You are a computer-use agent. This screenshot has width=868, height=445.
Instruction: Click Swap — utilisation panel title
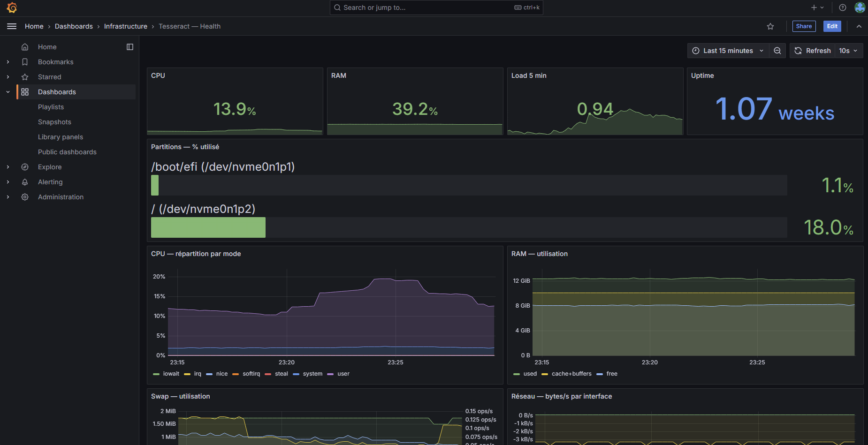pyautogui.click(x=181, y=396)
